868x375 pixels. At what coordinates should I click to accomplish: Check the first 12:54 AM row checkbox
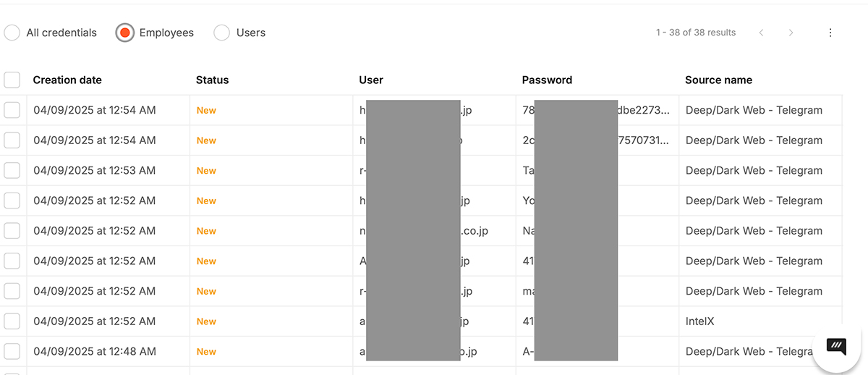click(12, 110)
